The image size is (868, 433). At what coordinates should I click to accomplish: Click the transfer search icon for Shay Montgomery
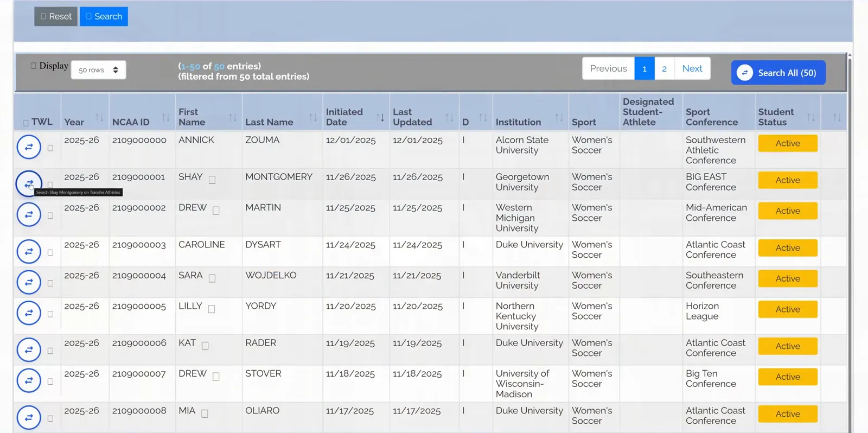29,183
